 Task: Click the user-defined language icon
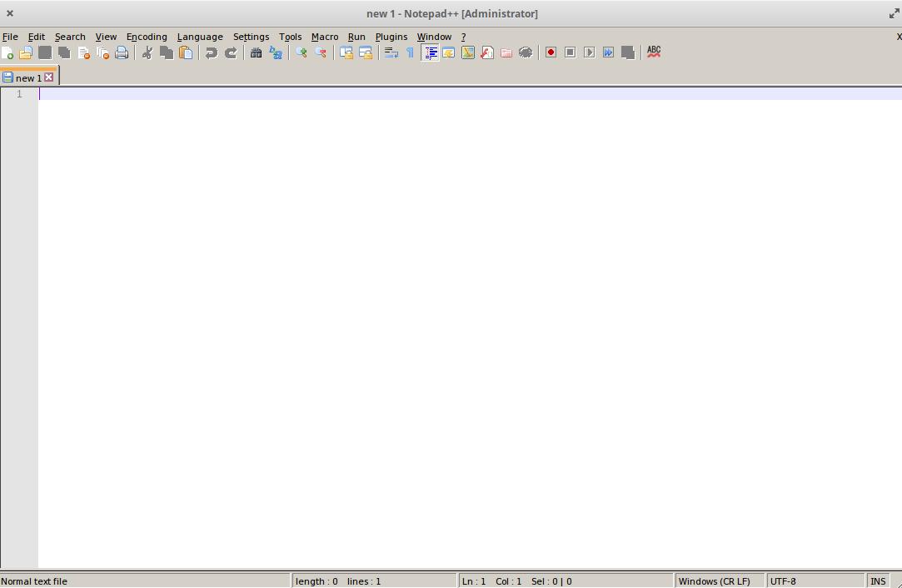tap(449, 53)
